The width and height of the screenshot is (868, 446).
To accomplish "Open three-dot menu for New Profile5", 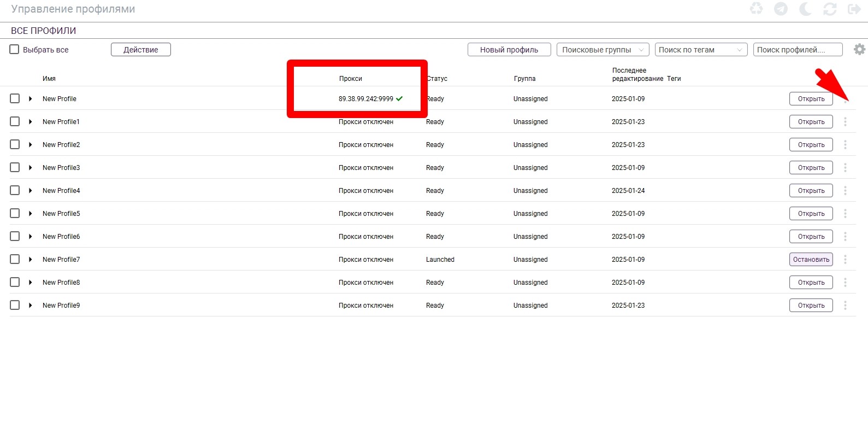I will tap(845, 214).
